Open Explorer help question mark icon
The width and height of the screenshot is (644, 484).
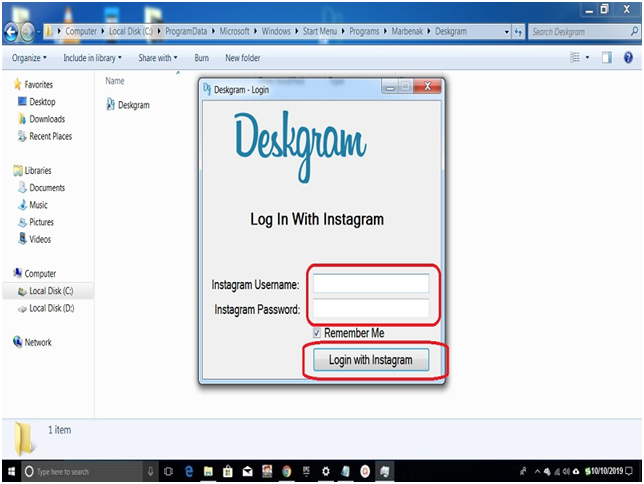(628, 58)
